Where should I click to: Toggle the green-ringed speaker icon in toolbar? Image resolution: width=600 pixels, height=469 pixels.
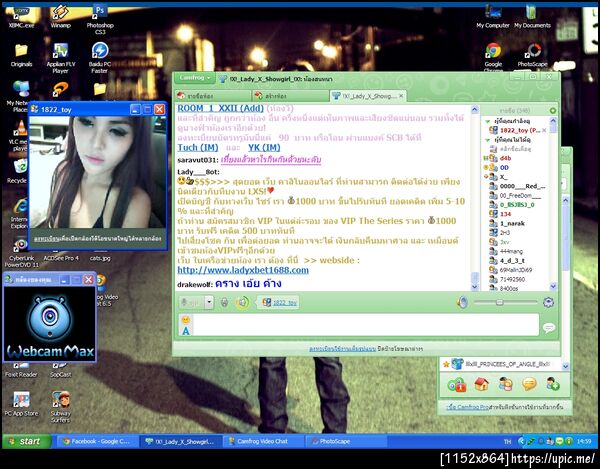pos(242,303)
